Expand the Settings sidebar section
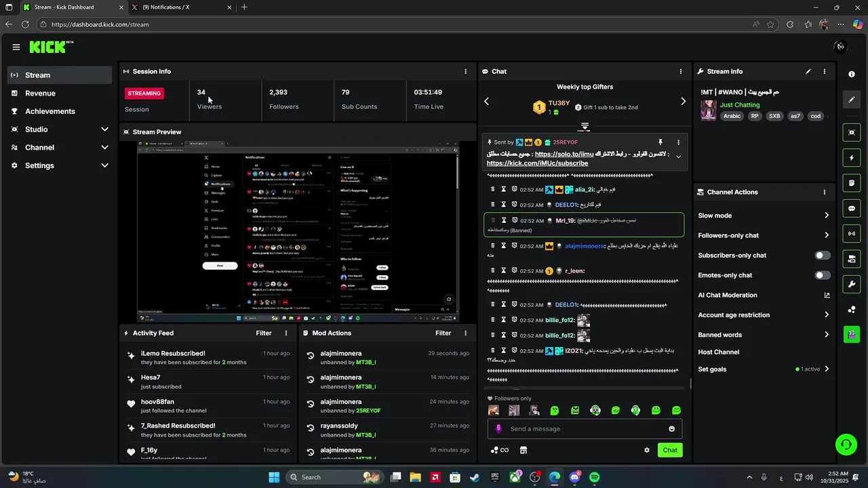 pos(104,165)
